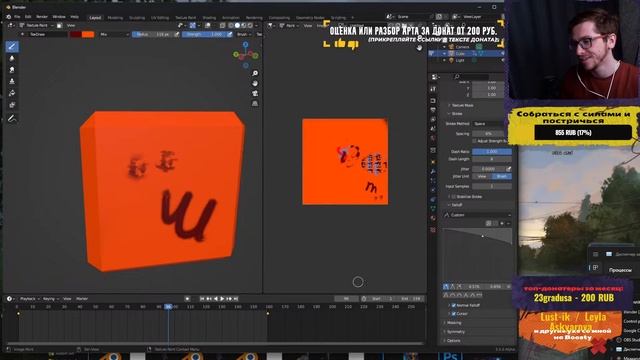
Task: Click the pan view hand icon
Action: click(x=255, y=83)
